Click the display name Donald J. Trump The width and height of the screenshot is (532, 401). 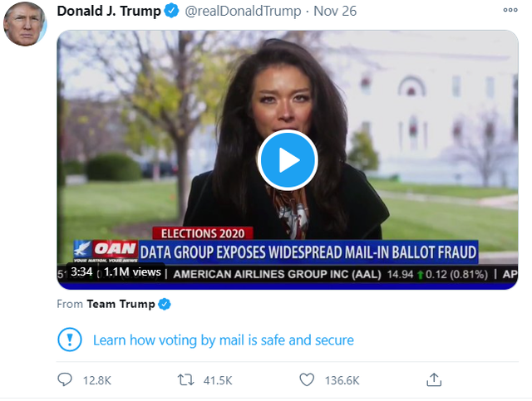(x=106, y=11)
